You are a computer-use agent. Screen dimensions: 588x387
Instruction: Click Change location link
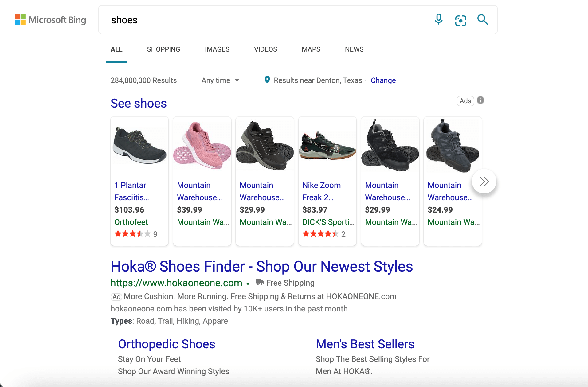click(383, 80)
